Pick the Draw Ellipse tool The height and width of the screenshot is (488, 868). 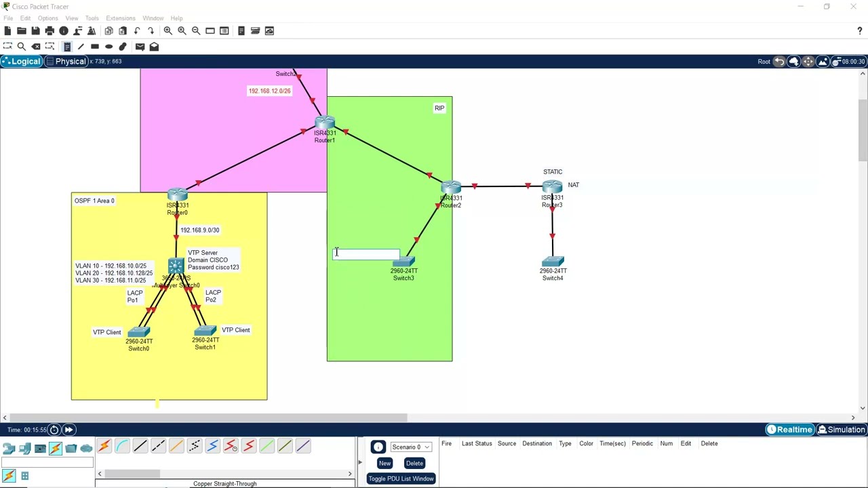(109, 46)
